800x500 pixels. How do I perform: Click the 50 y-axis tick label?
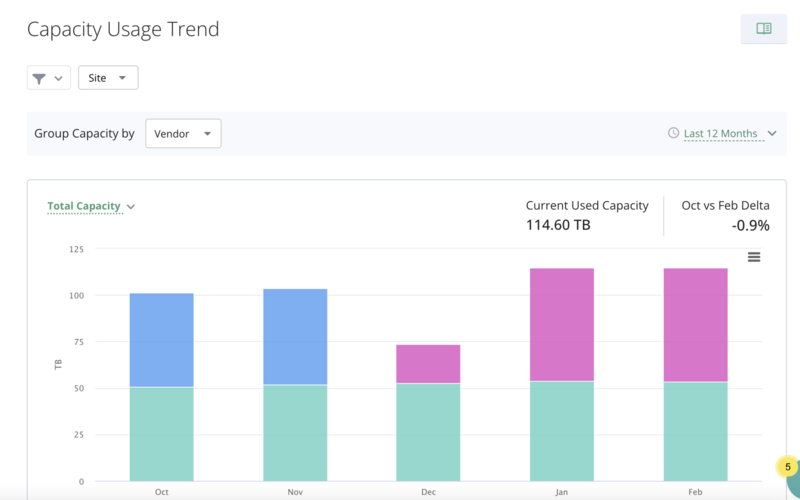(79, 388)
